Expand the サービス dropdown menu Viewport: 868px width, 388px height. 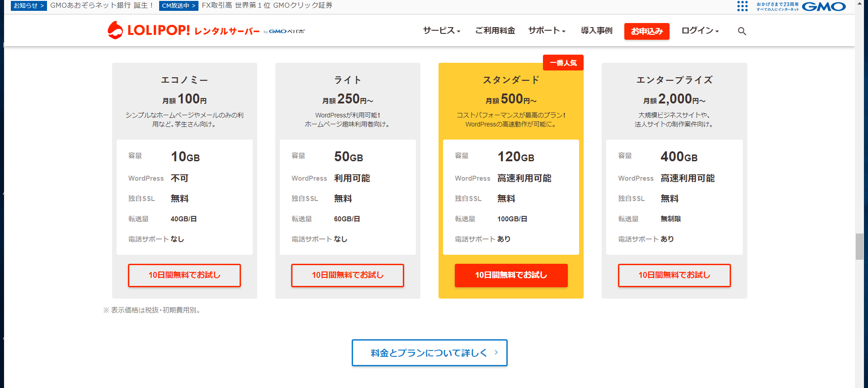tap(441, 31)
